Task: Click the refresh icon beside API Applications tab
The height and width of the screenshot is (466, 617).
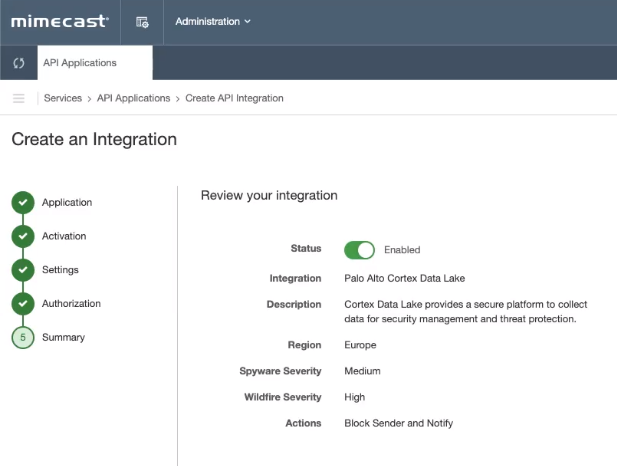Action: [18, 63]
